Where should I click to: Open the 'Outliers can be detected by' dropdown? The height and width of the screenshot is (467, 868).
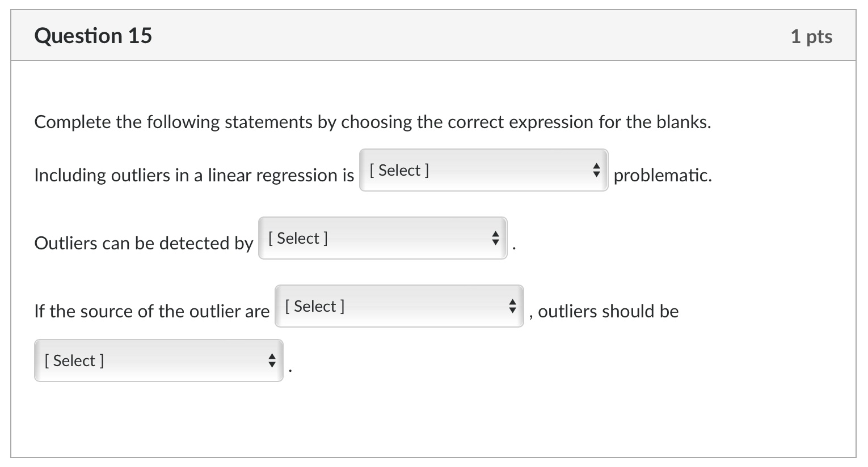pos(382,238)
